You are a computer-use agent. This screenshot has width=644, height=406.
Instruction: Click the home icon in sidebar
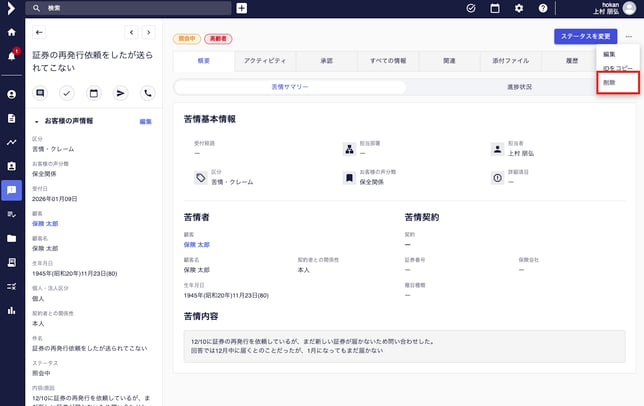click(x=12, y=32)
